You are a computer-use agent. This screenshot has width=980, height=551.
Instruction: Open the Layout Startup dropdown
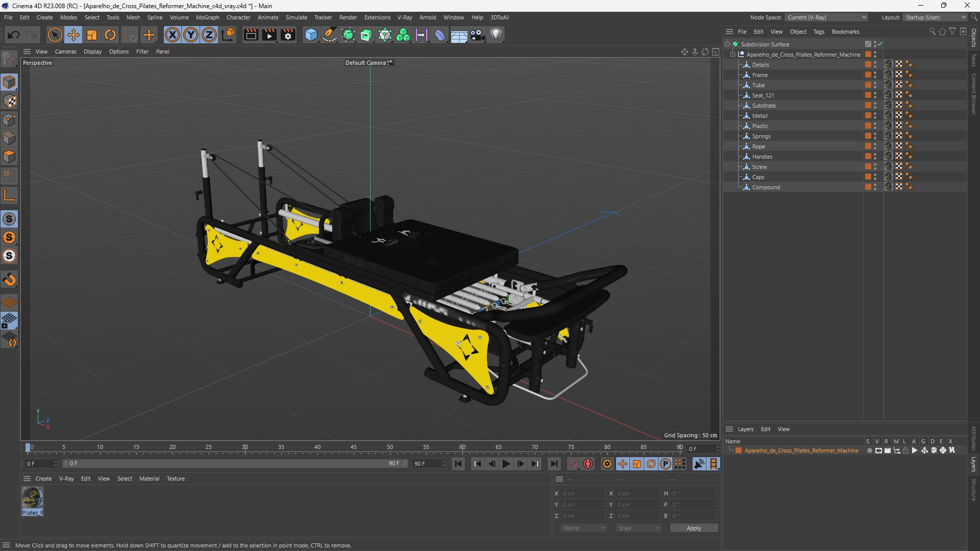click(x=935, y=17)
